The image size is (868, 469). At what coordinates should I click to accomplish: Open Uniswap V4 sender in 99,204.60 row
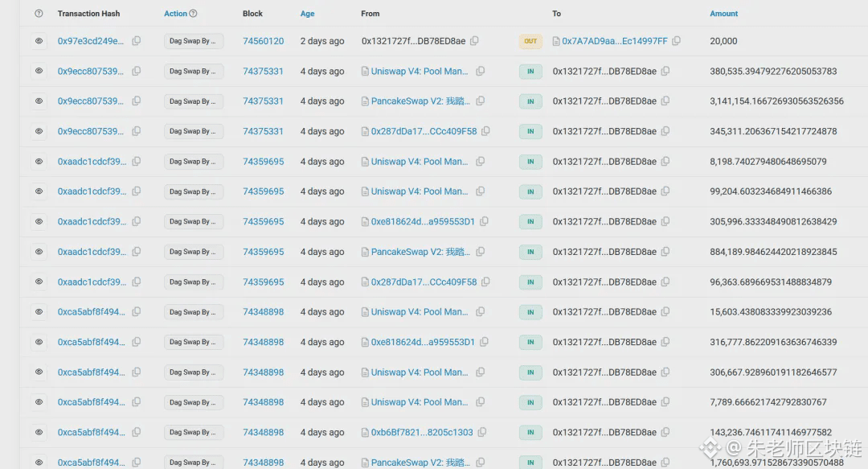[419, 191]
